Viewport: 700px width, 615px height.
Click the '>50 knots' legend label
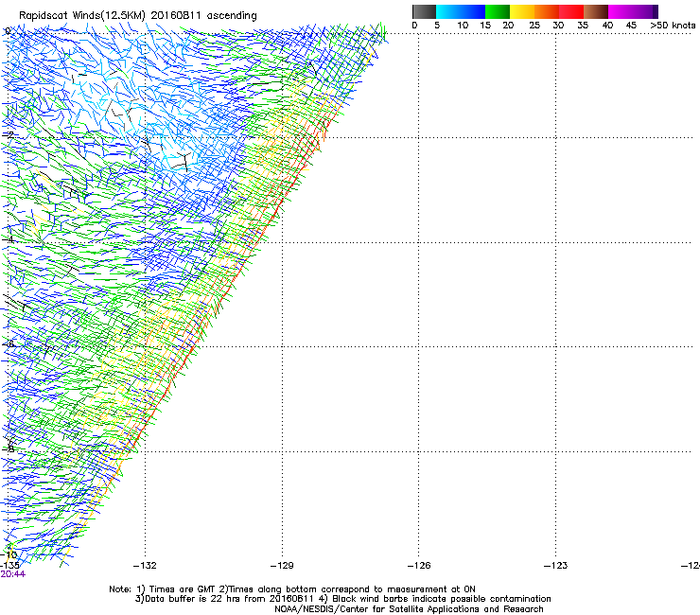click(x=673, y=26)
